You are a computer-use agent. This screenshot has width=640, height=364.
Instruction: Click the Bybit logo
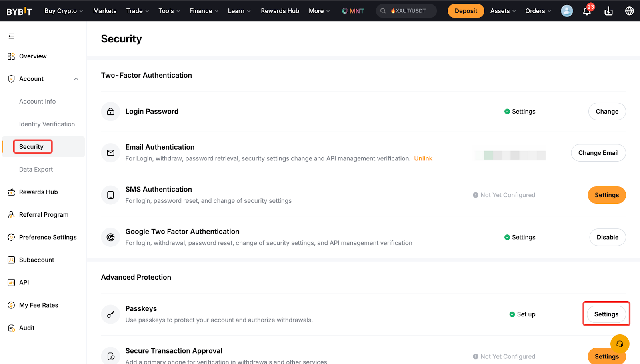(x=19, y=11)
